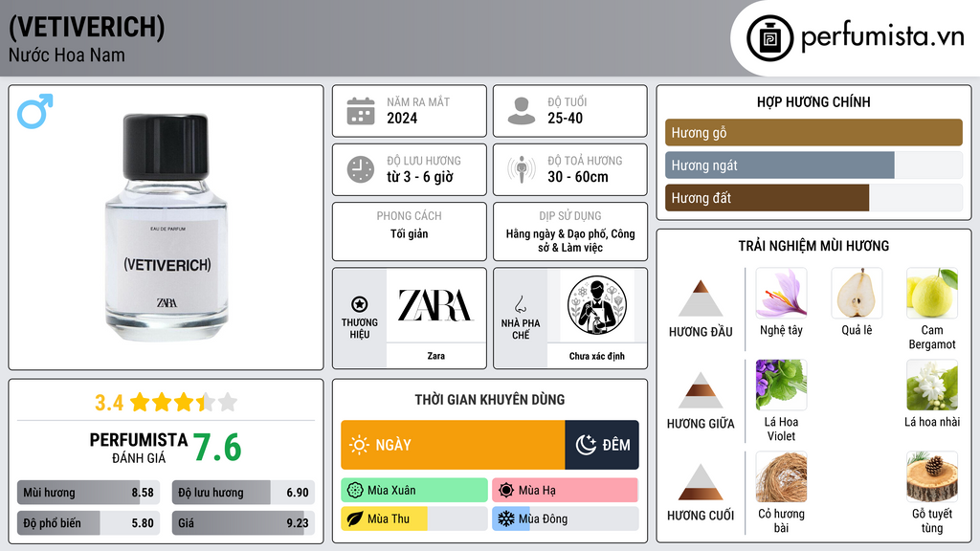Click the yellow star rating icons

pos(183,403)
